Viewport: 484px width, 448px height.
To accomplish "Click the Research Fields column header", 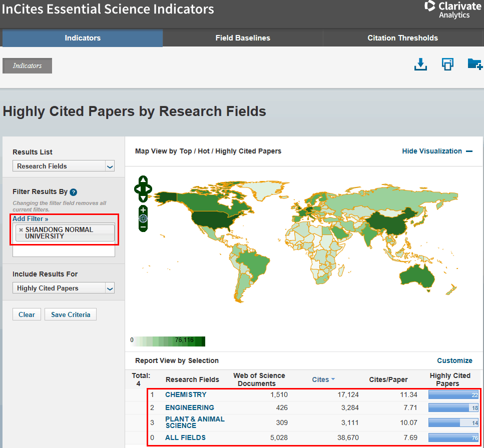I will [192, 379].
